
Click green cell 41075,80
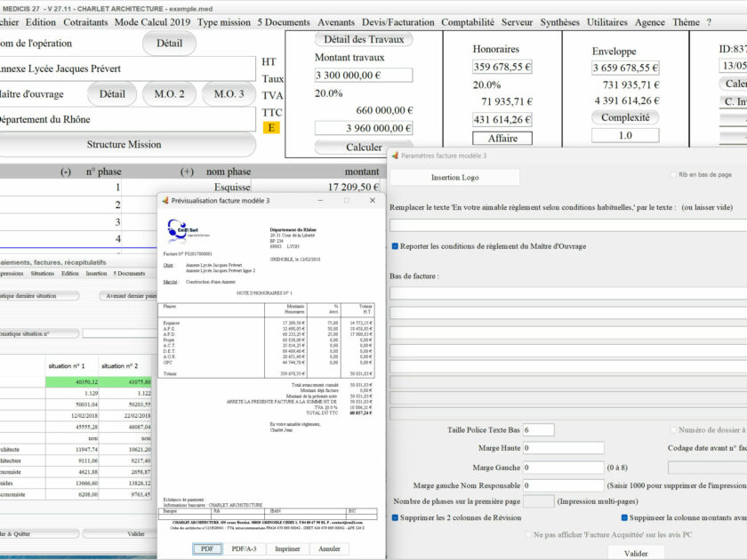click(x=125, y=382)
